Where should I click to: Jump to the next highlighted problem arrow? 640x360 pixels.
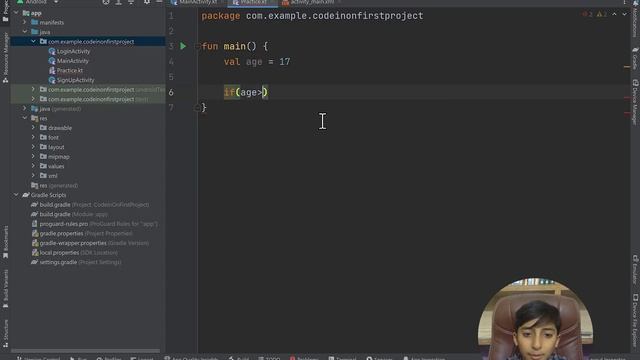click(624, 14)
